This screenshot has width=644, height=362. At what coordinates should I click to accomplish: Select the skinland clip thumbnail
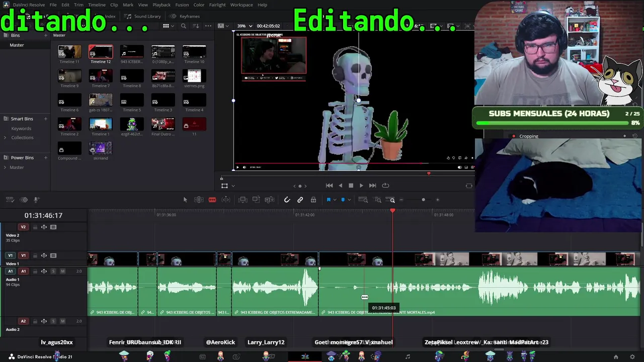(x=101, y=149)
